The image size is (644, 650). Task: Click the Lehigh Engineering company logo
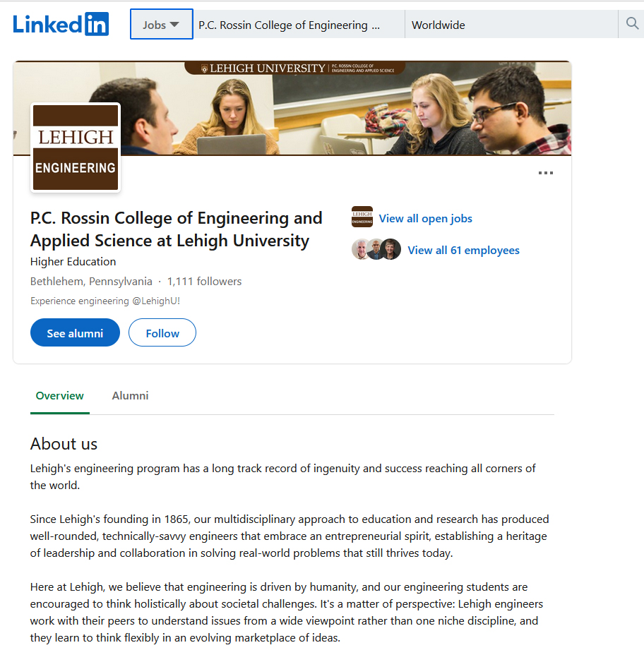[x=76, y=148]
